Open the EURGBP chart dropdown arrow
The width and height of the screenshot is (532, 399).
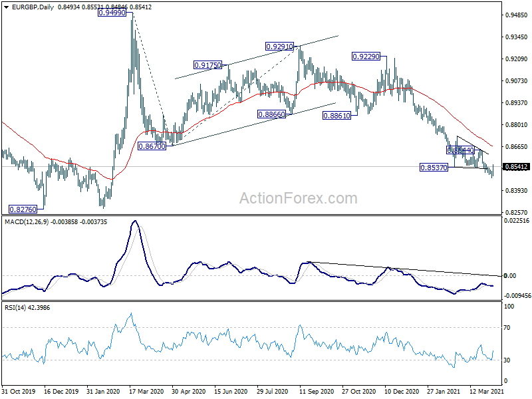(x=6, y=7)
